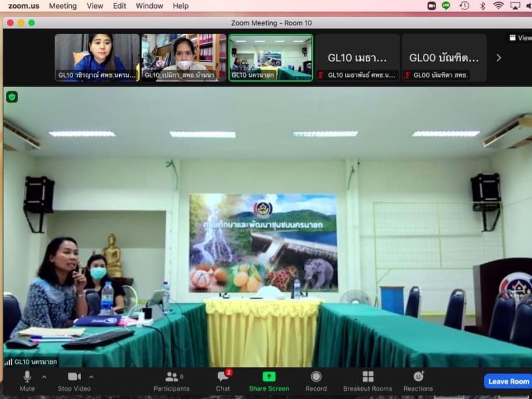This screenshot has height=399, width=532.
Task: Open Wi-Fi status in menu bar
Action: click(x=498, y=6)
